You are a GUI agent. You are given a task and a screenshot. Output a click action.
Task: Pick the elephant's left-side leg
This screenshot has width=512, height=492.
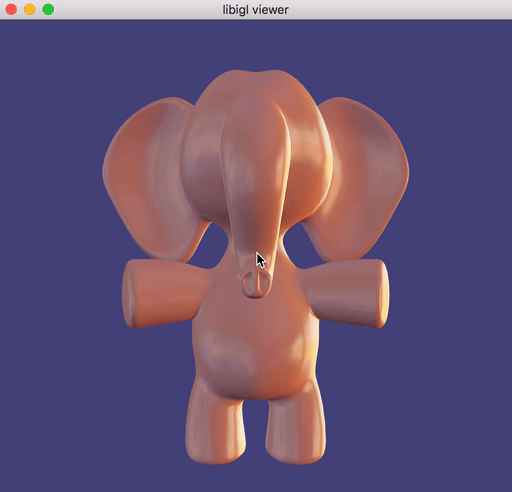216,423
